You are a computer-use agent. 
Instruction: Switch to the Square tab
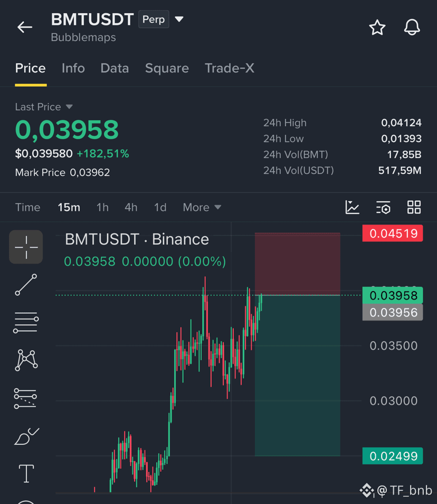coord(167,68)
